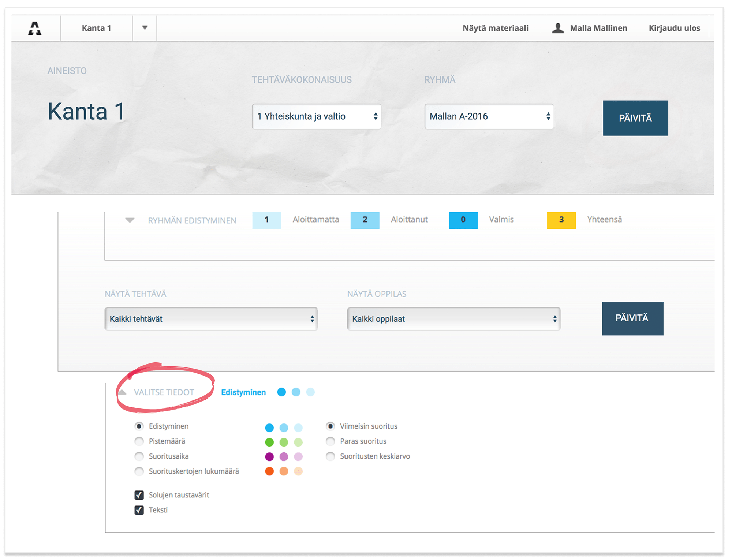Screen dimensions: 732x560
Task: Click the Yhteensä count box showing 3
Action: click(561, 220)
